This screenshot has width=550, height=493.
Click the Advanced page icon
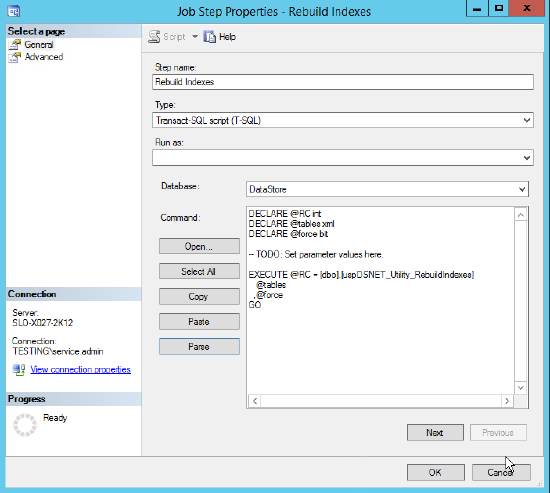tap(15, 57)
